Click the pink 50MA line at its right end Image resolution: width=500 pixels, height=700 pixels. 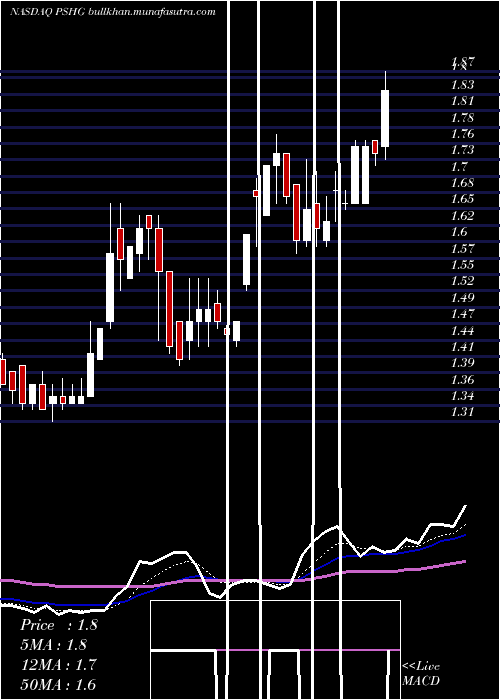point(463,562)
